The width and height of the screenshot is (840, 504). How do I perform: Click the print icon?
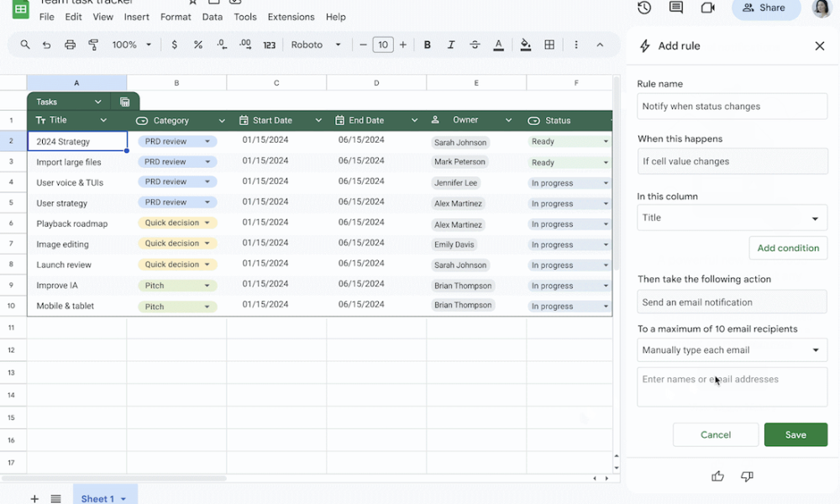[x=70, y=45]
